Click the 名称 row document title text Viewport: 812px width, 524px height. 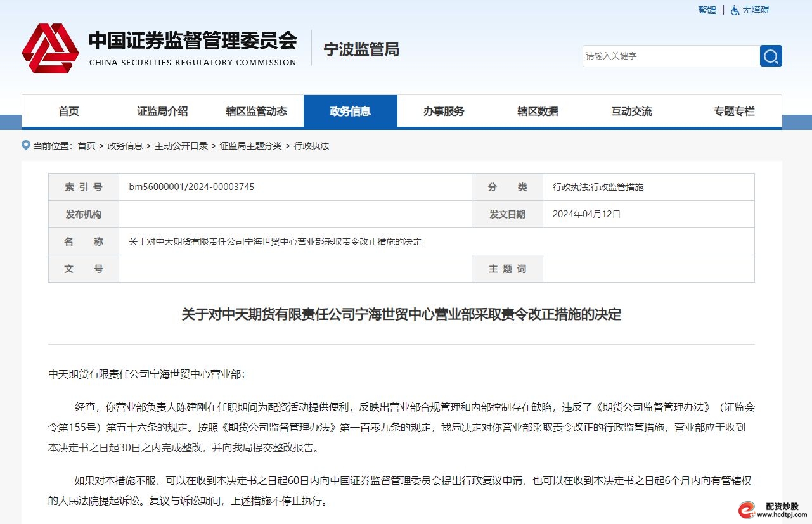pyautogui.click(x=275, y=241)
